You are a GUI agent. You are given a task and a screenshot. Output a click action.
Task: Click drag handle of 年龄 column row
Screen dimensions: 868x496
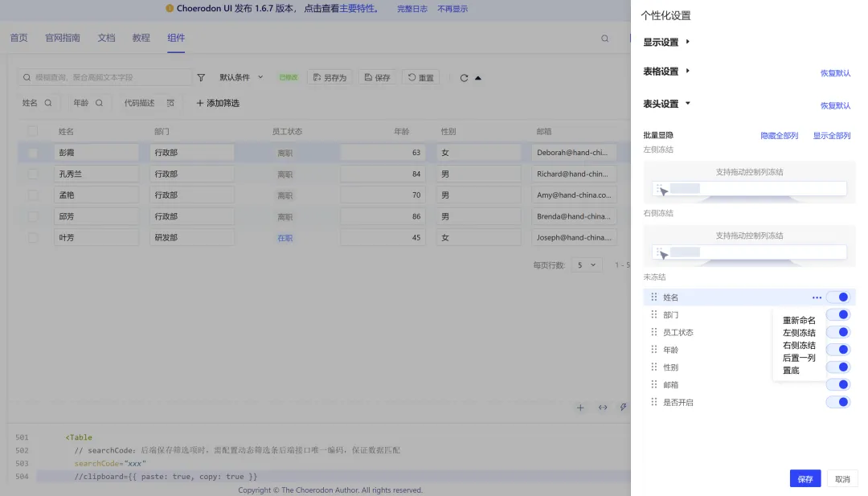click(653, 350)
